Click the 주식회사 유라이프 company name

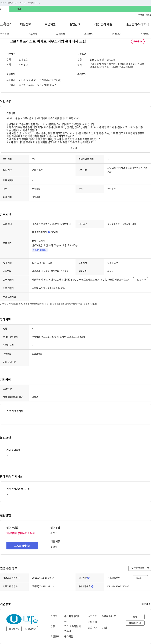coord(72,618)
